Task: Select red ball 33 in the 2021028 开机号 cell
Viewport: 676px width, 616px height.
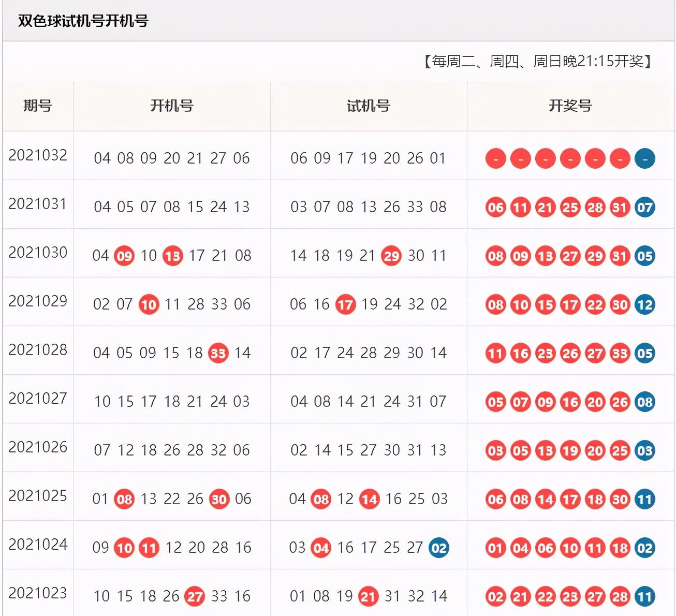Action: point(218,354)
